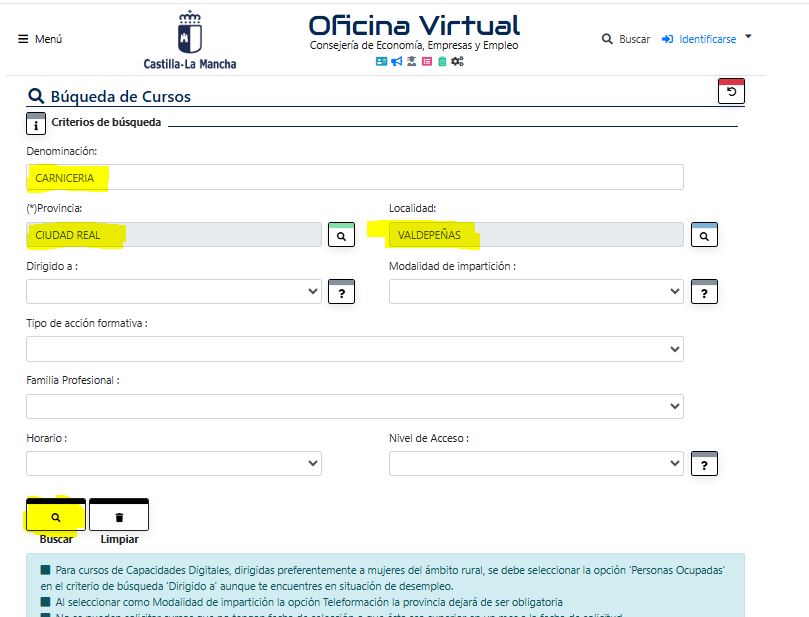Viewport: 809px width, 617px height.
Task: Open the hamburger Menú
Action: (40, 39)
